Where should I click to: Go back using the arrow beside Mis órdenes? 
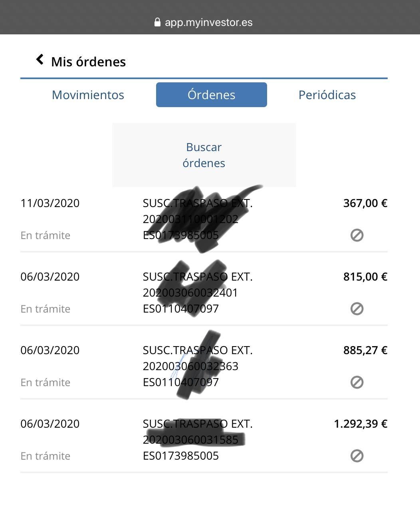click(40, 60)
